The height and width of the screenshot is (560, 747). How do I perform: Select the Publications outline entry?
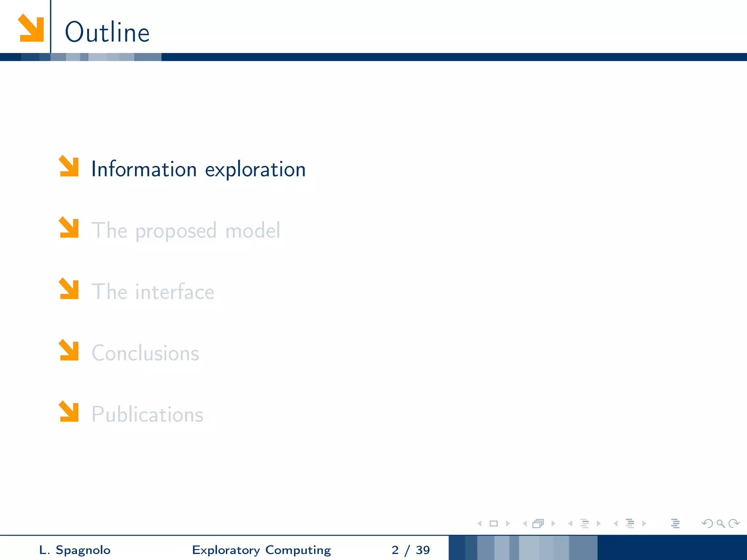147,415
